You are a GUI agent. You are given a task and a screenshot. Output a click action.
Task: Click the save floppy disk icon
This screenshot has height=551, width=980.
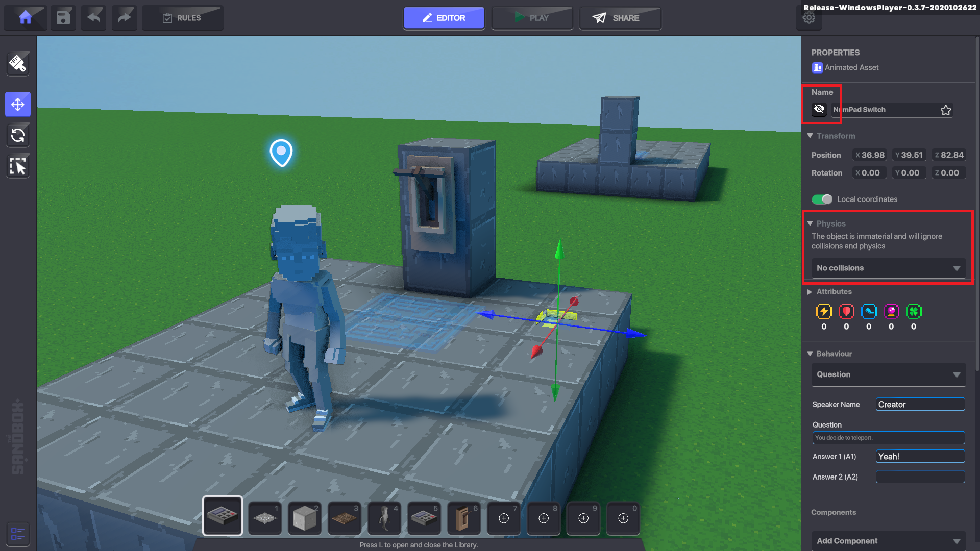[x=63, y=18]
